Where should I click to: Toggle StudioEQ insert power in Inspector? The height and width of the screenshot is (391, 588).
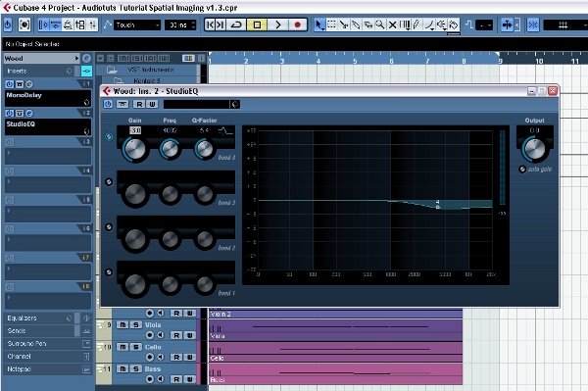(x=10, y=114)
